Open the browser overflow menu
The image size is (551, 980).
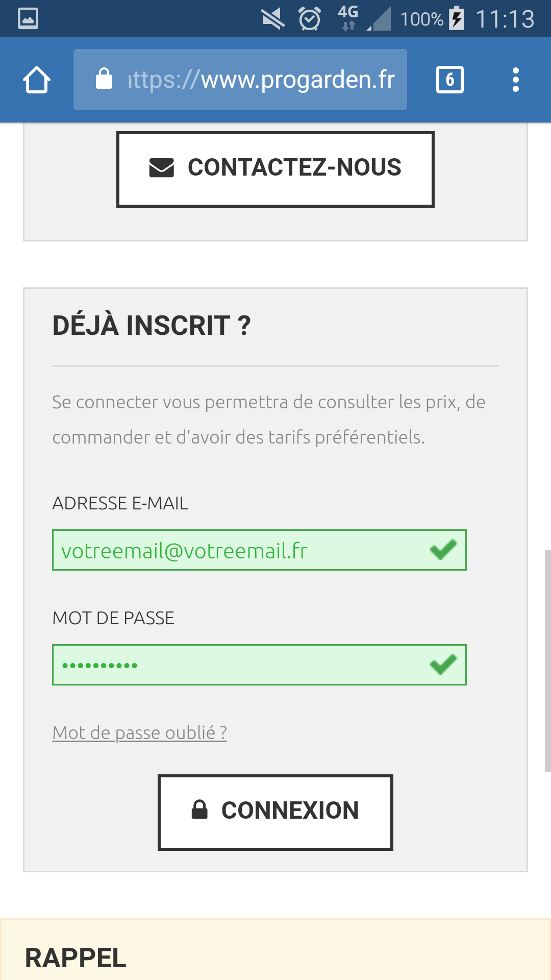515,79
